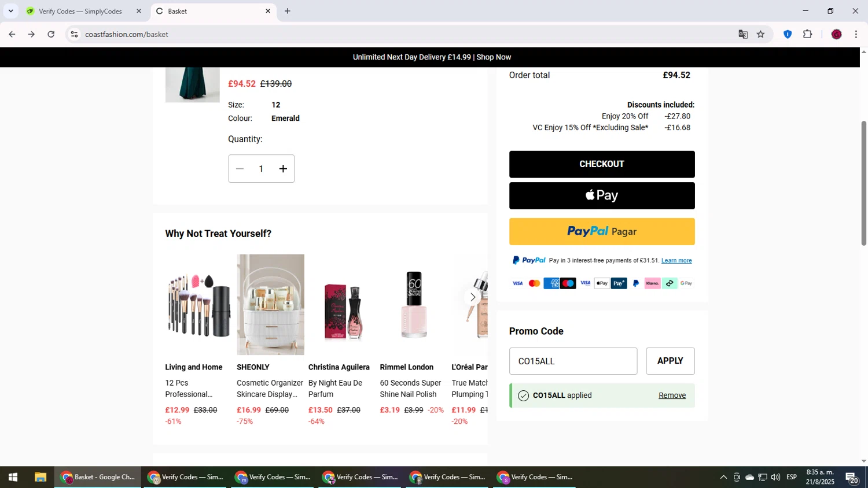Image resolution: width=868 pixels, height=488 pixels.
Task: Click the American Express payment icon
Action: tap(551, 283)
